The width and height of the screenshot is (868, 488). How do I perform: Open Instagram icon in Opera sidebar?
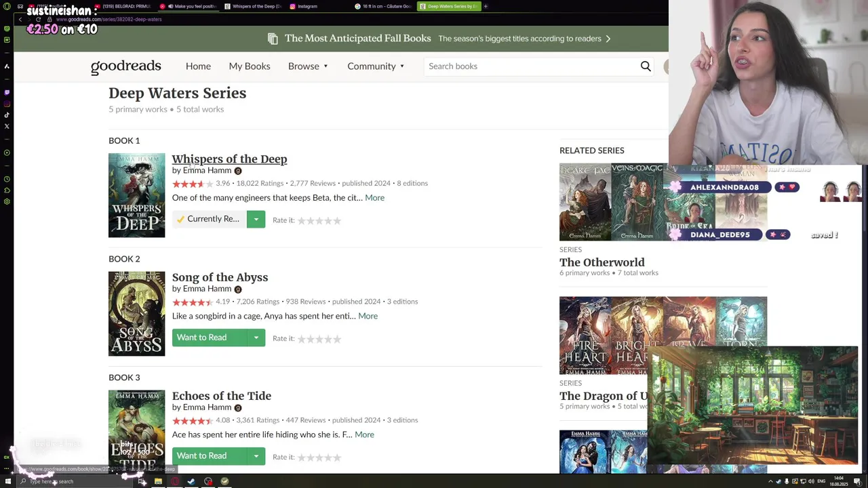(x=7, y=104)
